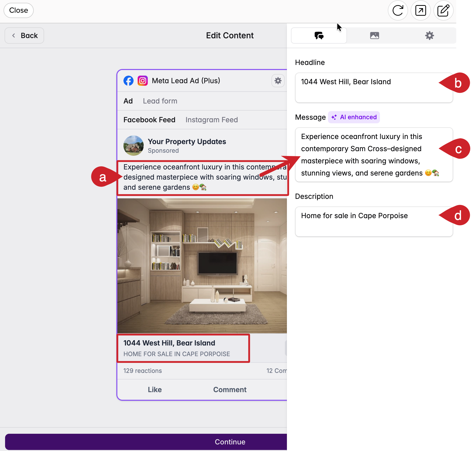Viewport: 476px width, 451px height.
Task: Click the Comment button in ad preview
Action: [230, 390]
